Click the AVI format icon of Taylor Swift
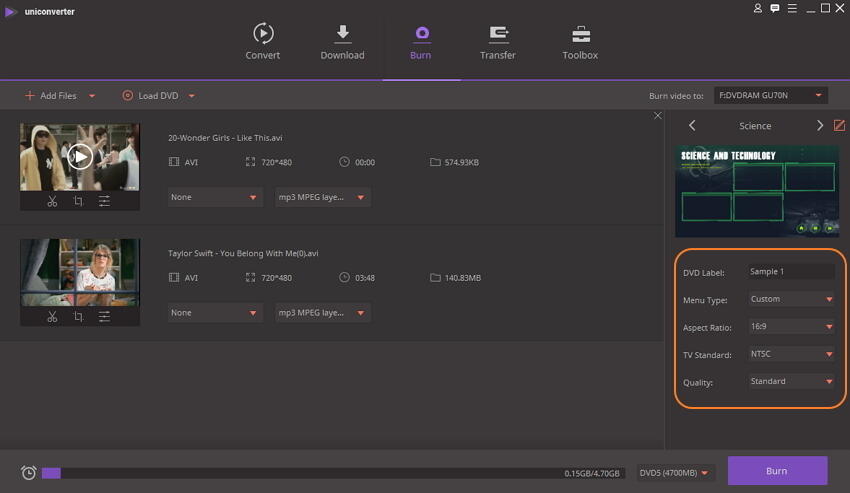 (x=173, y=278)
